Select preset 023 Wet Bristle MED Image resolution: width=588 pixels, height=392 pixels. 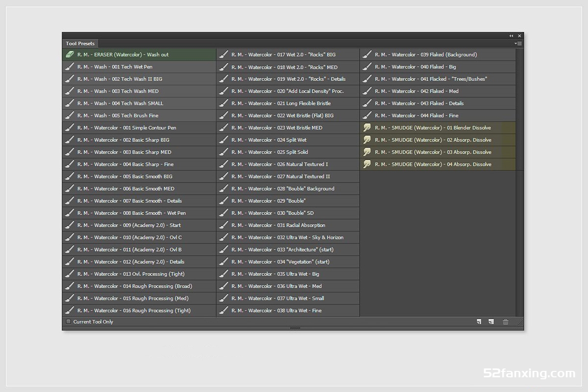[x=288, y=128]
